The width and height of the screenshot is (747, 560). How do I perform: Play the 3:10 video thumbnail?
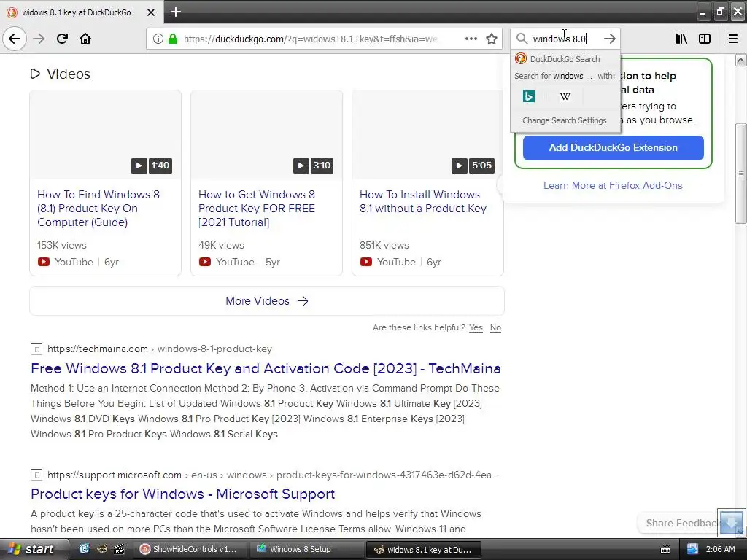pos(266,135)
